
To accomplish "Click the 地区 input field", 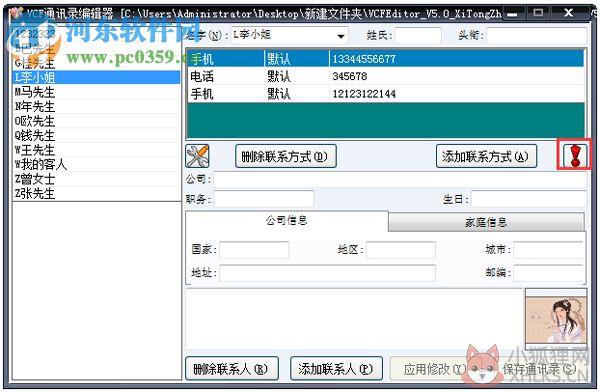I will click(x=401, y=250).
